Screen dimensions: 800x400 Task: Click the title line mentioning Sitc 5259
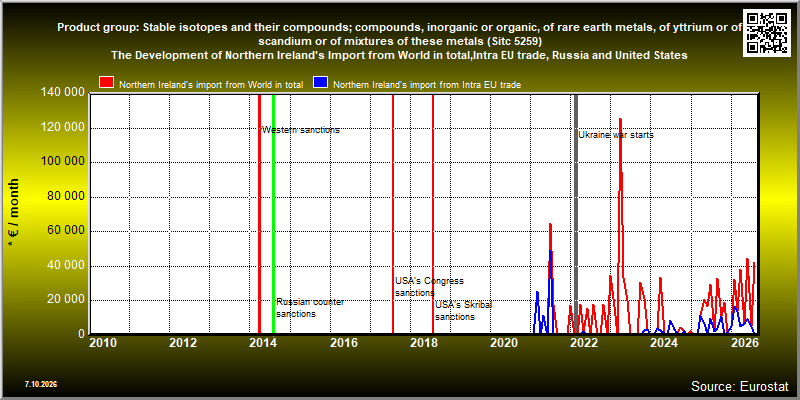(x=399, y=41)
